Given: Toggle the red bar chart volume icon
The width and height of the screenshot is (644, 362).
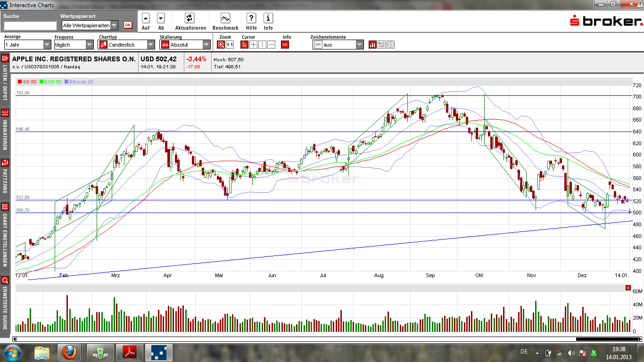Looking at the screenshot, I should point(372,45).
